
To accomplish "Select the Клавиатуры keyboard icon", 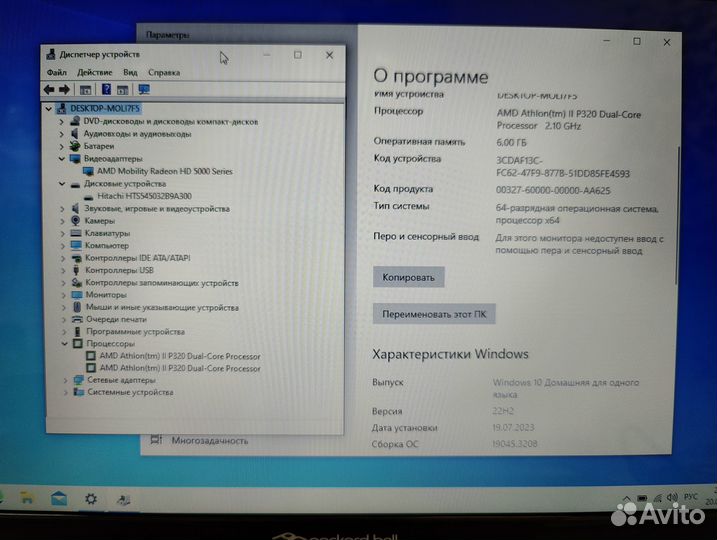I will [76, 233].
